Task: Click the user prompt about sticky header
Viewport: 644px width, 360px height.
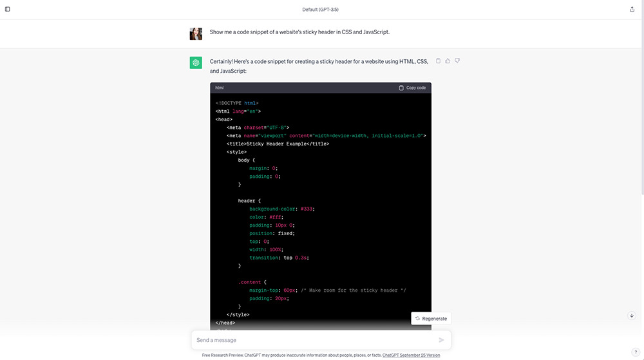Action: (299, 32)
